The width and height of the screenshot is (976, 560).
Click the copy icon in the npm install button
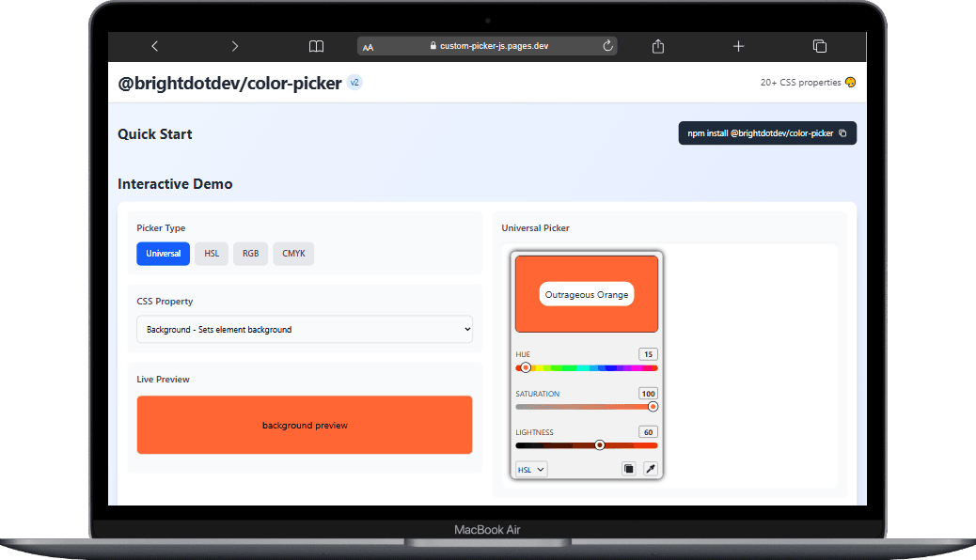842,133
